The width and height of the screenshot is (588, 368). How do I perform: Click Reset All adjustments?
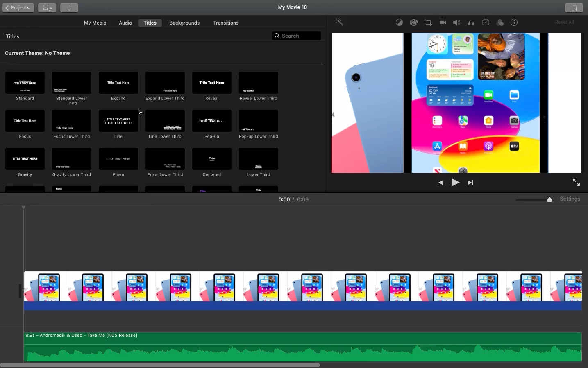point(564,23)
